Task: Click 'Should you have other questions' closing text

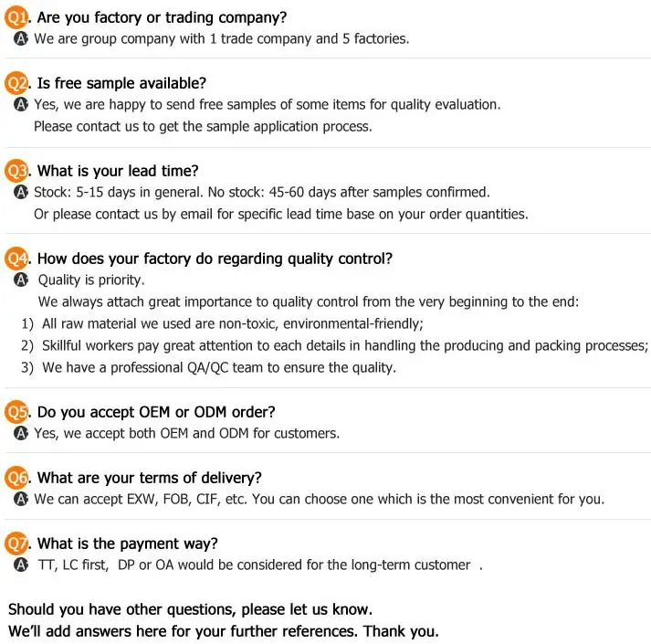Action: tap(190, 609)
